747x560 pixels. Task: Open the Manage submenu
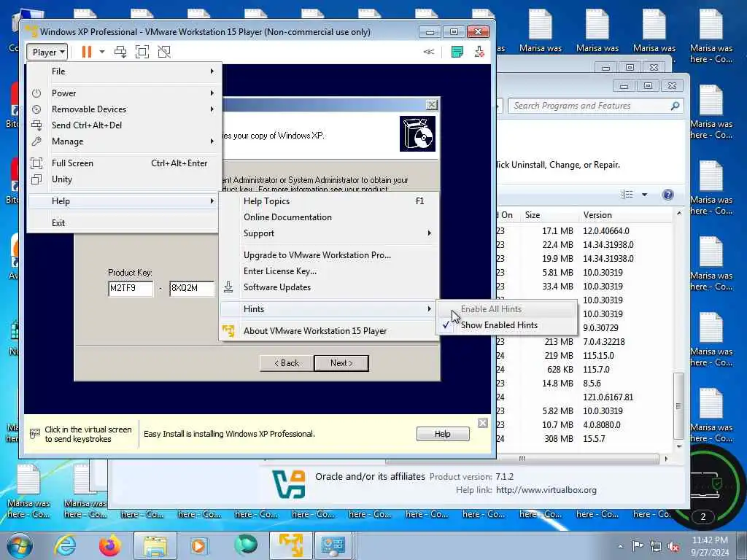click(x=125, y=141)
